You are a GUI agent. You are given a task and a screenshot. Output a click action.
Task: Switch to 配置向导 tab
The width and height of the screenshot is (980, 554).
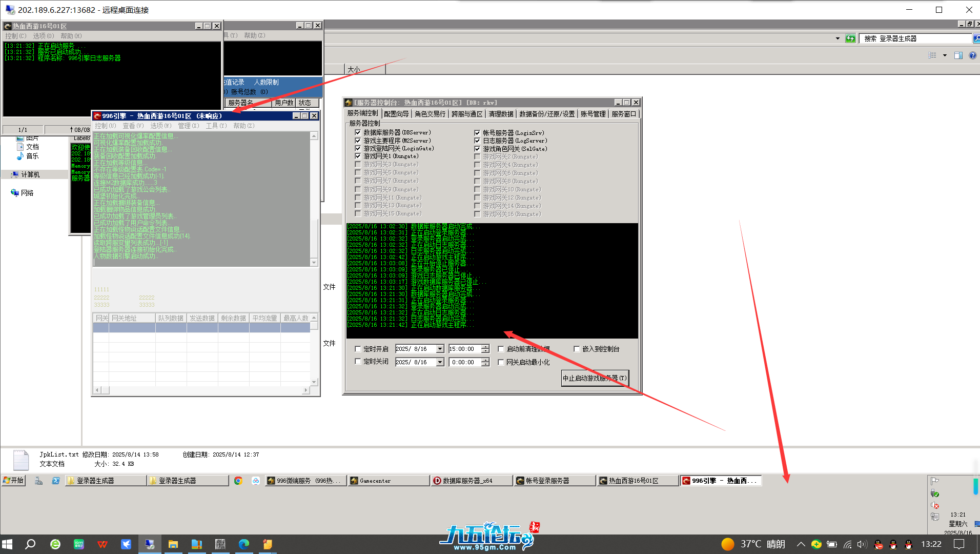pyautogui.click(x=396, y=114)
